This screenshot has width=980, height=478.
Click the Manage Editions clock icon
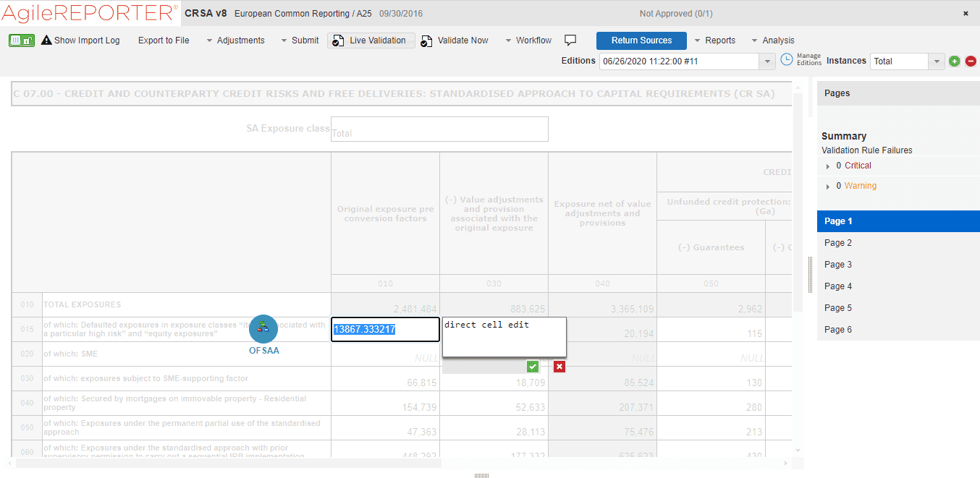[x=787, y=60]
